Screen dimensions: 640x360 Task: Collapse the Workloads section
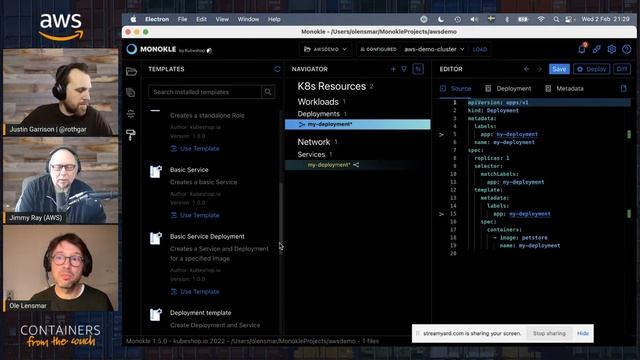(x=318, y=102)
